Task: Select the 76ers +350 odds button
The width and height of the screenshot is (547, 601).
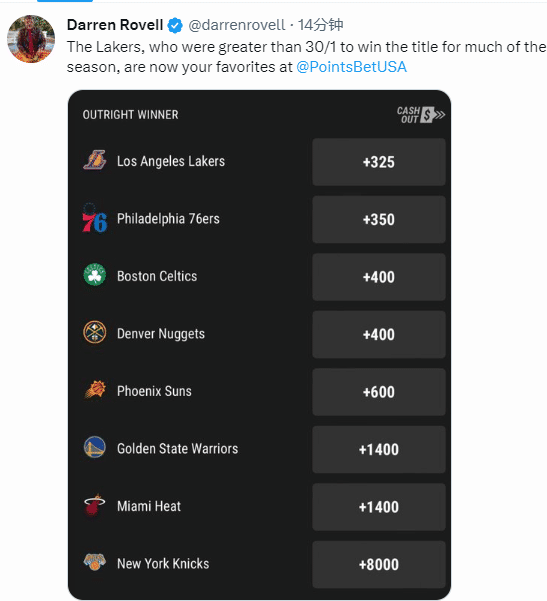Action: pyautogui.click(x=379, y=220)
